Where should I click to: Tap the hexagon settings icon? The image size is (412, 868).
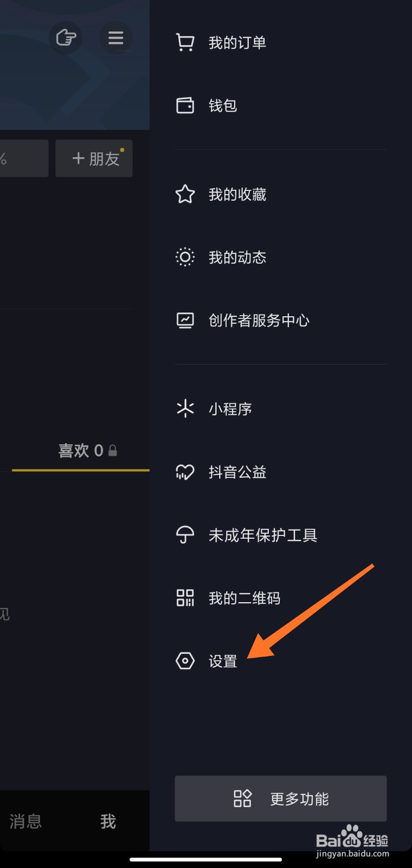pos(185,661)
